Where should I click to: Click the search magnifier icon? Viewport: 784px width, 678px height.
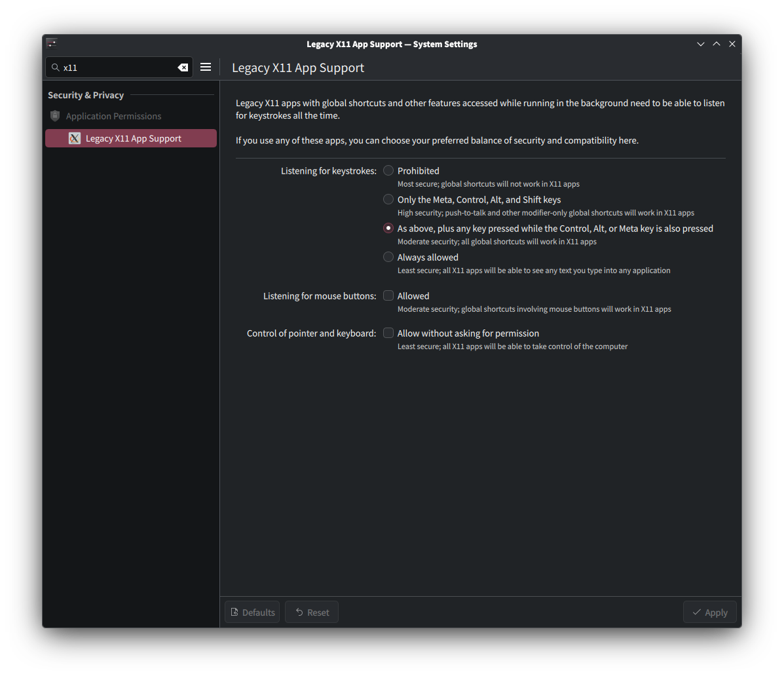pyautogui.click(x=56, y=67)
